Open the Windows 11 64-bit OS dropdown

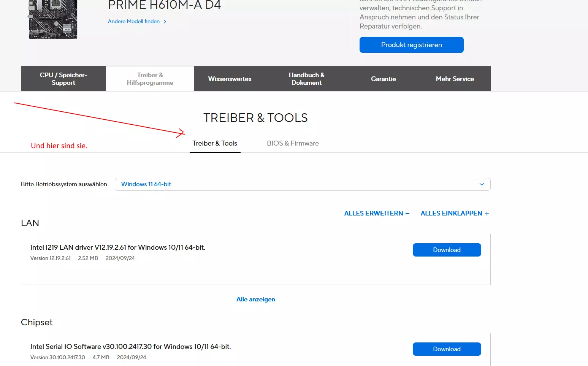pos(303,184)
